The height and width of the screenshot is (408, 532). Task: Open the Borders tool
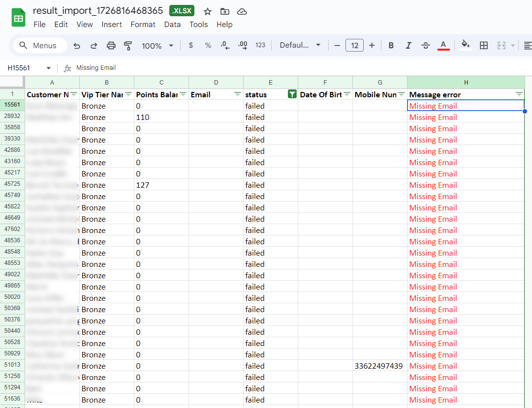pyautogui.click(x=484, y=46)
